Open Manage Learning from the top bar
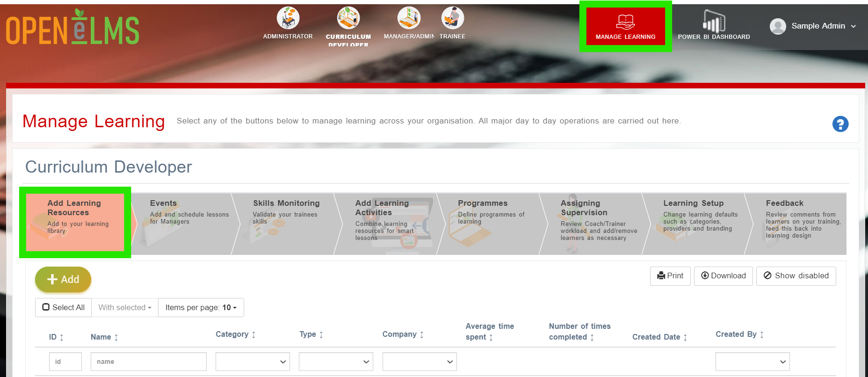 coord(625,26)
